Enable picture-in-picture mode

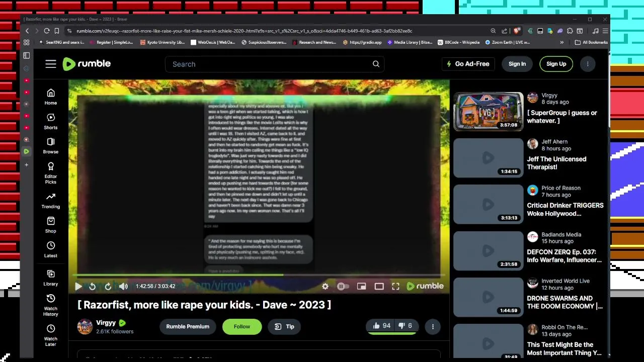click(x=361, y=286)
